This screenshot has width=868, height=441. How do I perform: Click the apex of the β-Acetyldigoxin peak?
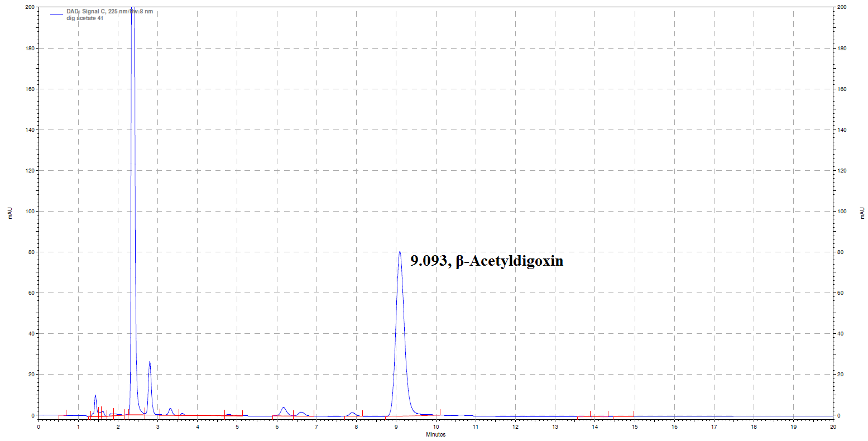tap(400, 252)
